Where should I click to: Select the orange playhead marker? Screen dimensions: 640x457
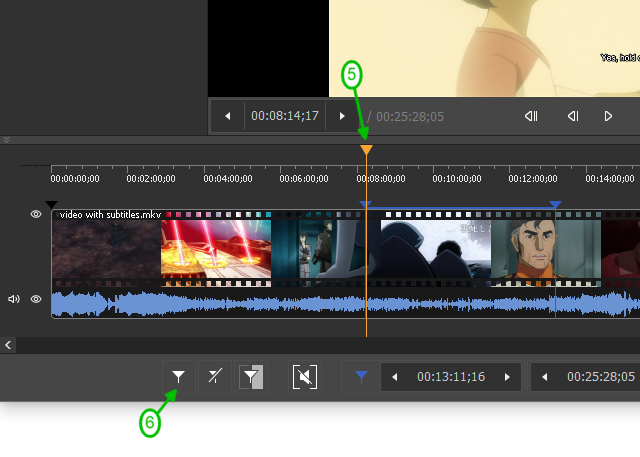pyautogui.click(x=367, y=149)
